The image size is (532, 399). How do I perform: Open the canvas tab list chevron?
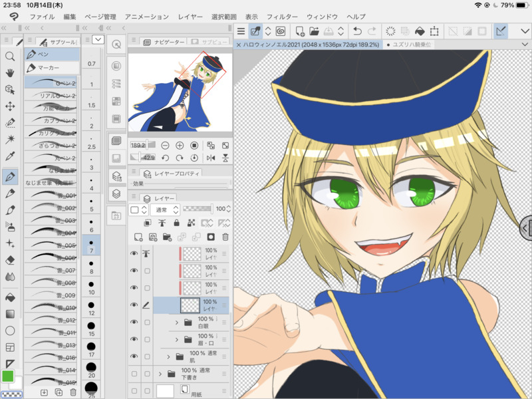coord(525,45)
